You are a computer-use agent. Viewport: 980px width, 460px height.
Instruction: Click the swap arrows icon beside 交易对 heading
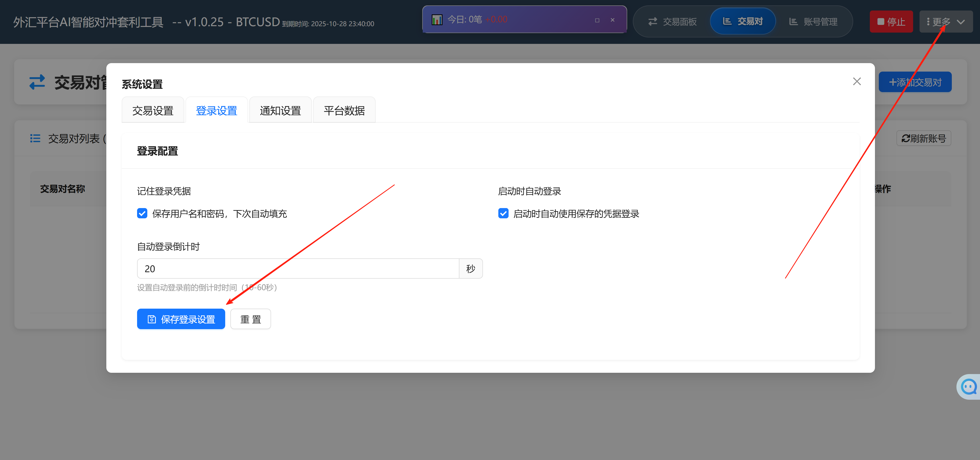(x=37, y=82)
